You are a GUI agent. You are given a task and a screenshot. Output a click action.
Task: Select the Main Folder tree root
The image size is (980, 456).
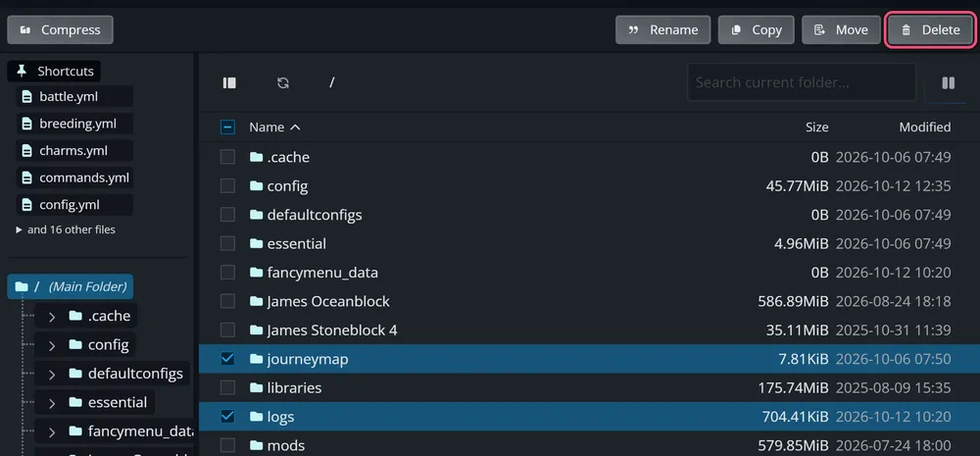pyautogui.click(x=70, y=286)
